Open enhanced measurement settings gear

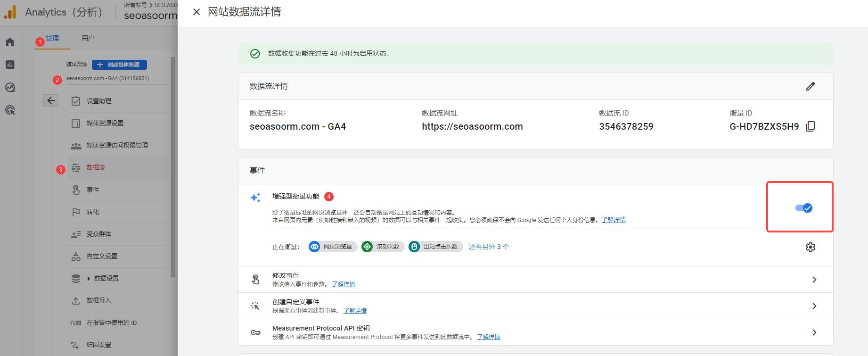click(810, 247)
